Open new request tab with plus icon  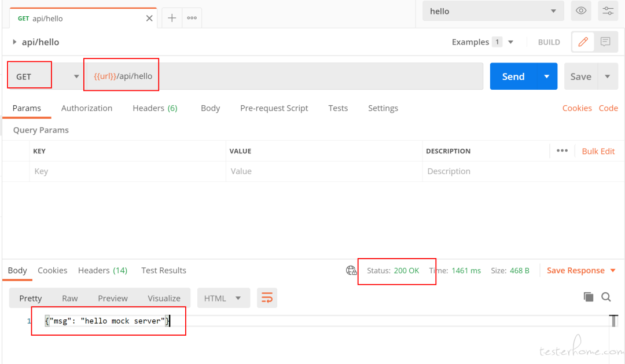pyautogui.click(x=172, y=18)
